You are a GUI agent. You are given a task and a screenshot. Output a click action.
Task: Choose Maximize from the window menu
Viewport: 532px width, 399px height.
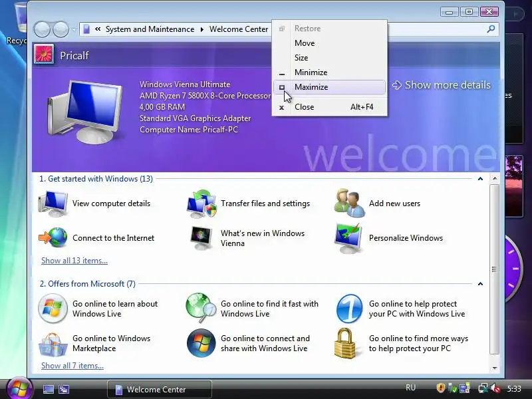click(329, 87)
